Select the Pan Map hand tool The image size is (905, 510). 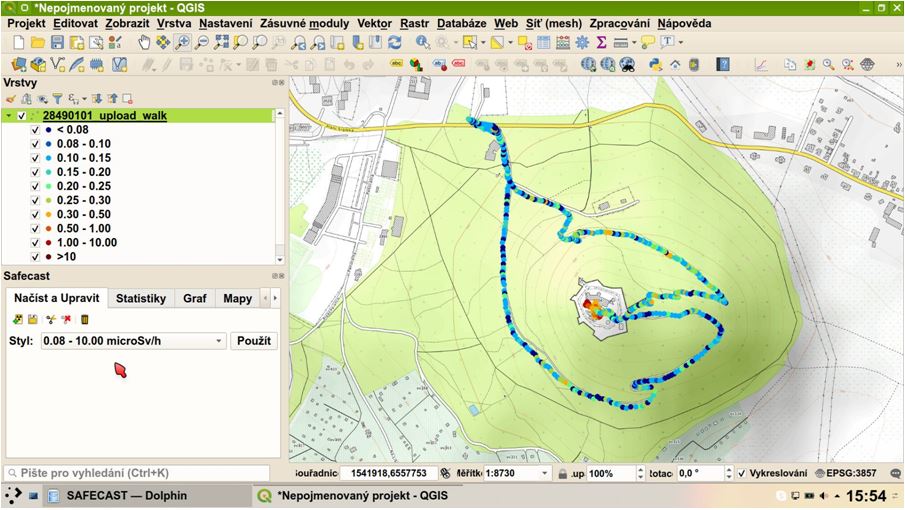144,42
